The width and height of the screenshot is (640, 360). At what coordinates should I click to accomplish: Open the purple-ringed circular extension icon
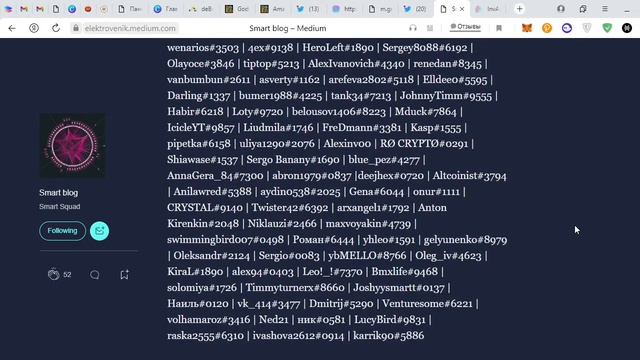click(x=567, y=28)
